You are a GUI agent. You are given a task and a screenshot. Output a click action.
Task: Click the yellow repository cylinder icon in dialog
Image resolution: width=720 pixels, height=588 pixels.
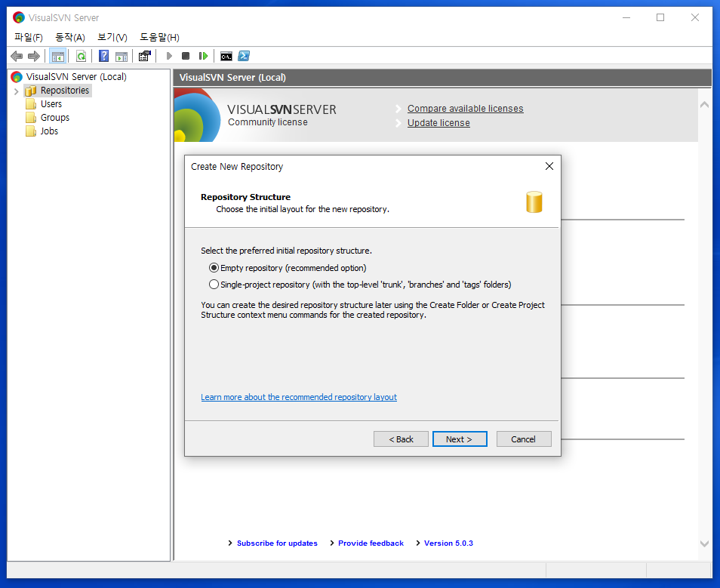pos(534,202)
